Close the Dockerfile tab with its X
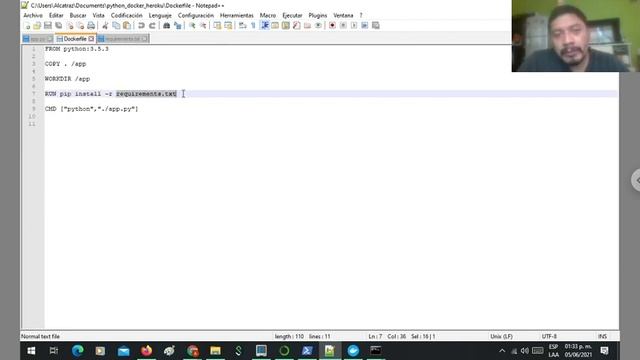 [91, 39]
